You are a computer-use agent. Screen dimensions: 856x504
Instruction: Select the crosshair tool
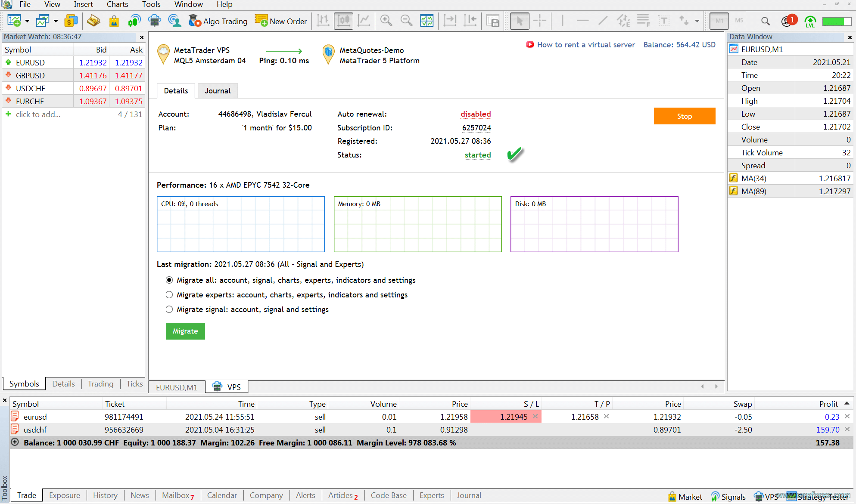pyautogui.click(x=539, y=21)
